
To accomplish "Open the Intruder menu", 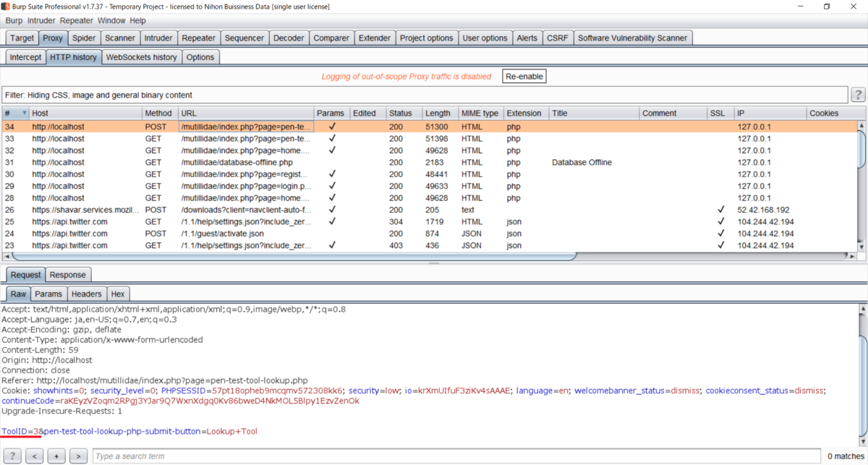I will (41, 21).
